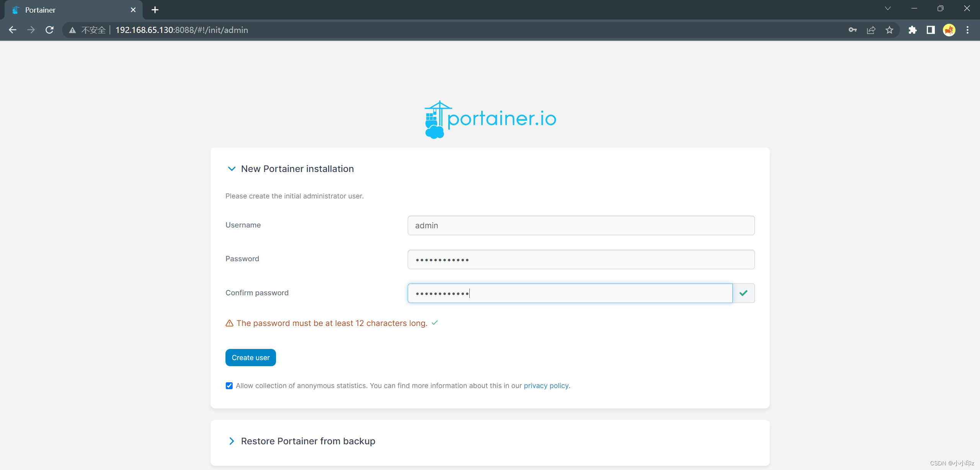The image size is (980, 470).
Task: Open the saved passwords key icon
Action: 853,30
